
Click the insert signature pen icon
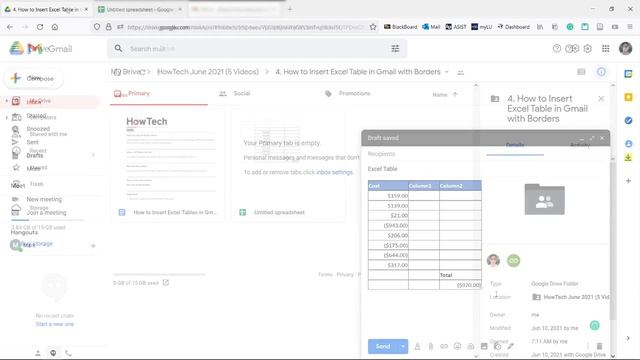click(x=511, y=346)
